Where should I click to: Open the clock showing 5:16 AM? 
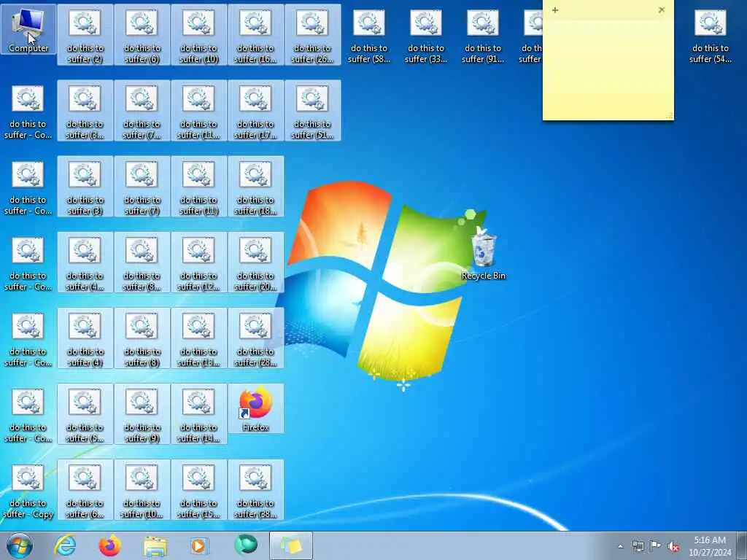(x=710, y=545)
